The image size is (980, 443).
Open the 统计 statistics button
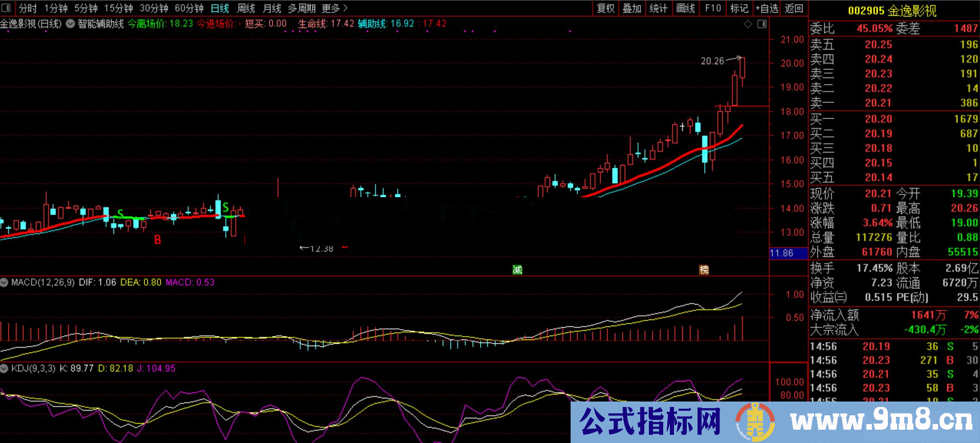pos(659,8)
